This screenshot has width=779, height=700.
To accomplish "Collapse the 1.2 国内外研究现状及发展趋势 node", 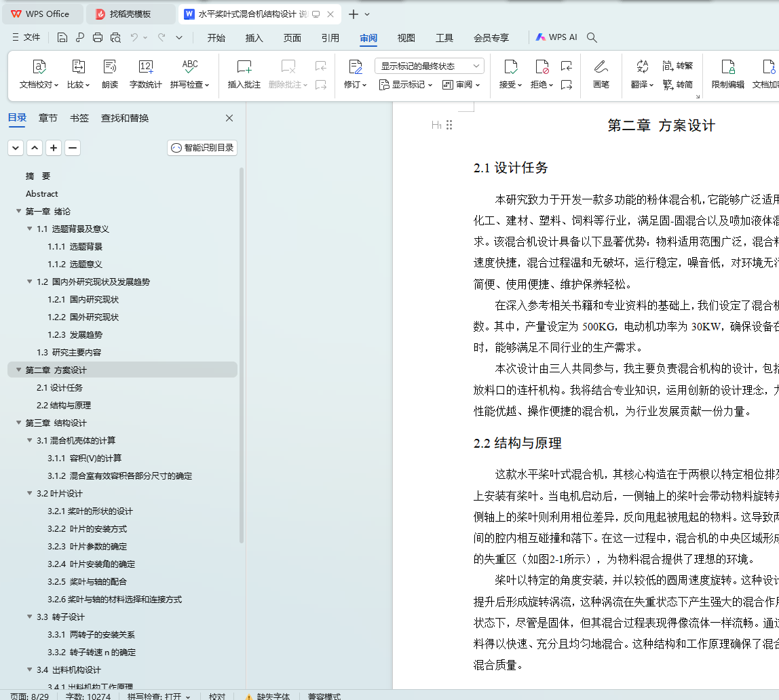I will point(30,281).
